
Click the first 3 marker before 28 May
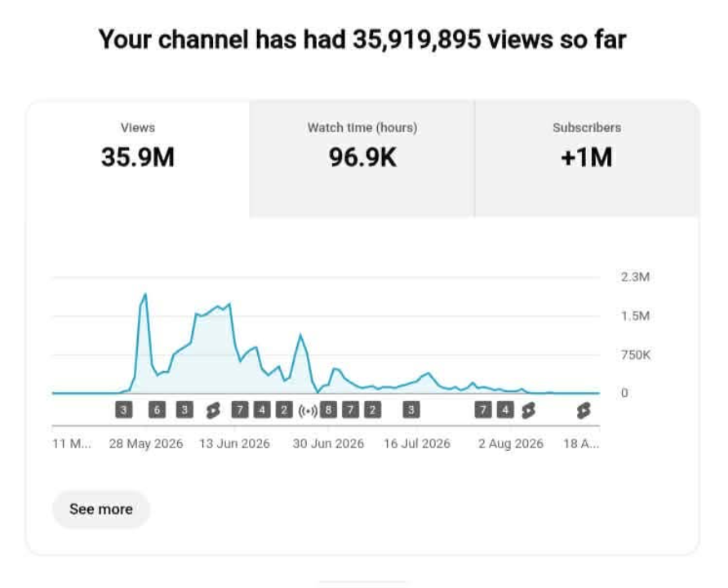click(124, 409)
